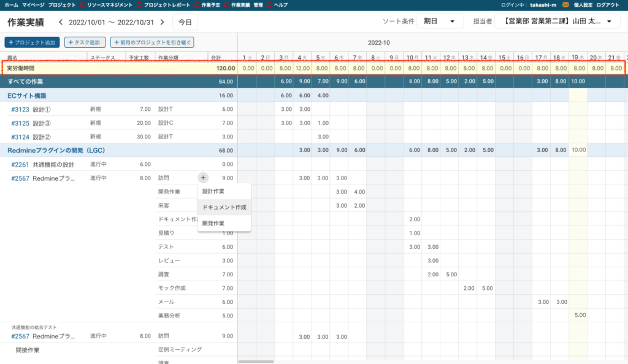Screen dimensions: 628x364
Task: Click the テスト work category row label
Action: [166, 247]
